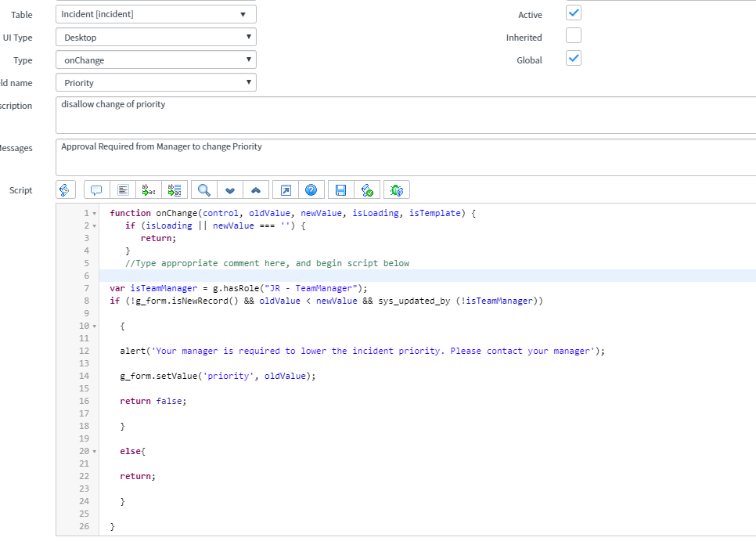Toggle comment on selected code
The image size is (756, 541).
pyautogui.click(x=95, y=189)
